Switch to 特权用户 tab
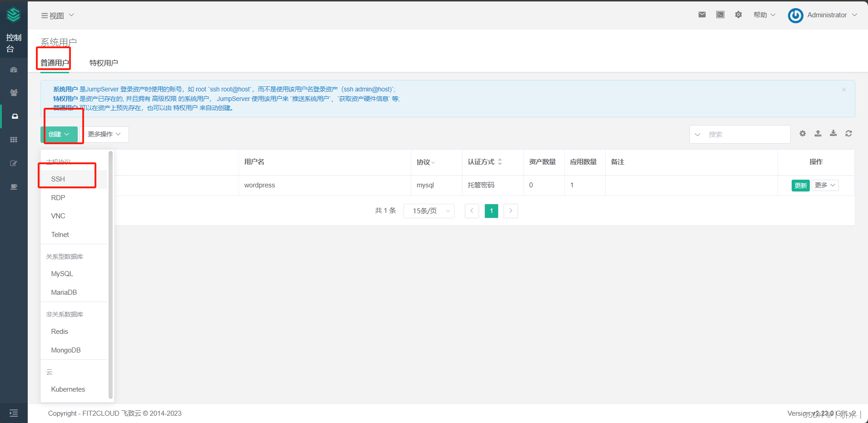Screen dimensions: 868x423 104,63
